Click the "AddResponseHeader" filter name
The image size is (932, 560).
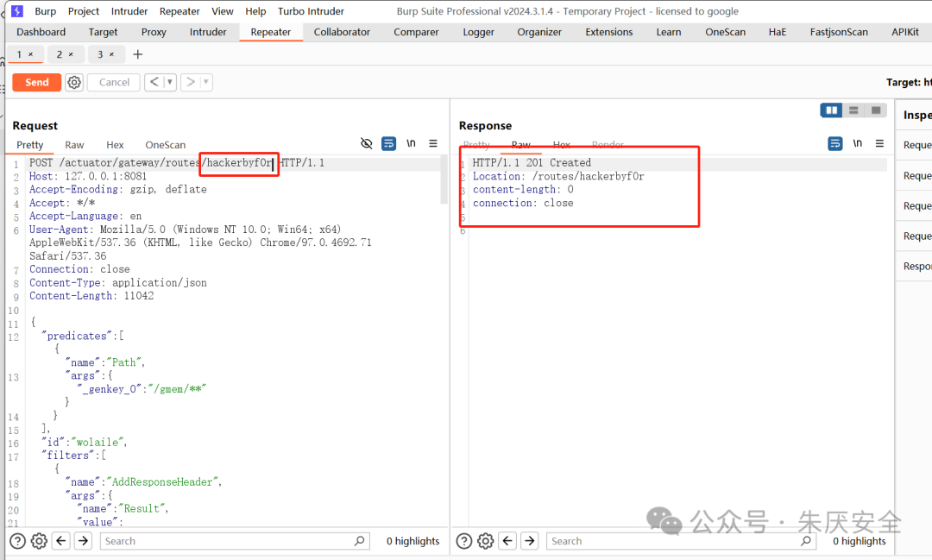(163, 482)
